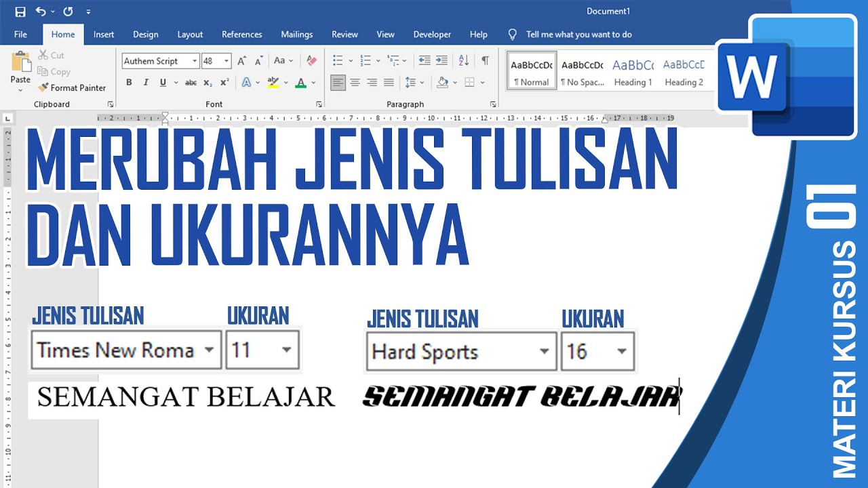This screenshot has width=868, height=488.
Task: Open the font size 48 dropdown
Action: point(226,61)
